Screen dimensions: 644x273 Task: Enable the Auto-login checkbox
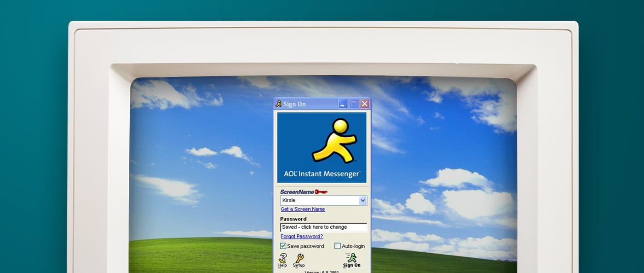coord(338,246)
